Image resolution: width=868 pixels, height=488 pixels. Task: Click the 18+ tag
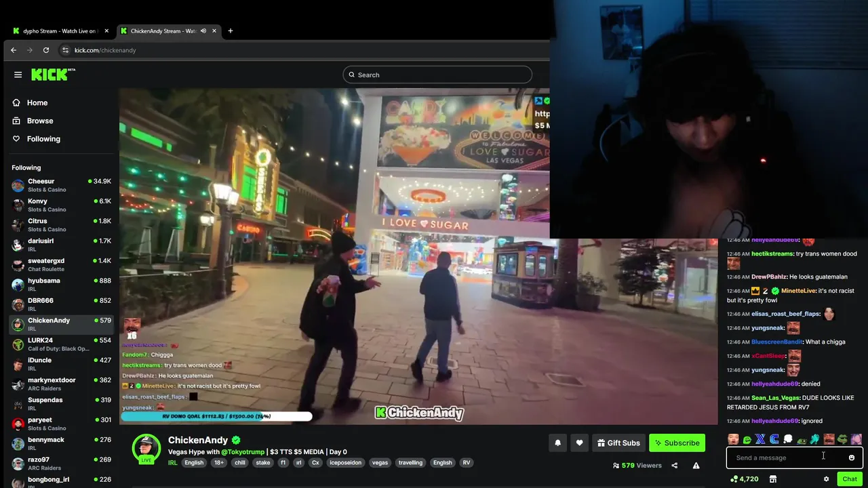219,463
